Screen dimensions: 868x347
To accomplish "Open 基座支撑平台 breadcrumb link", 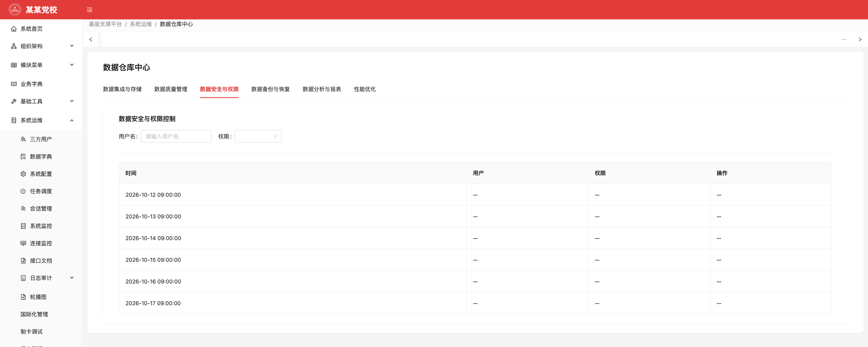I will [105, 24].
